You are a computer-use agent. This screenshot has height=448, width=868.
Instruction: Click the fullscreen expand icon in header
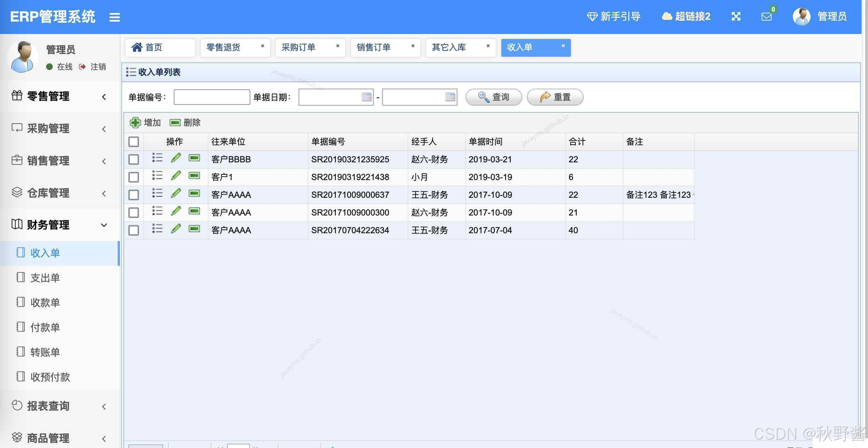pyautogui.click(x=736, y=16)
